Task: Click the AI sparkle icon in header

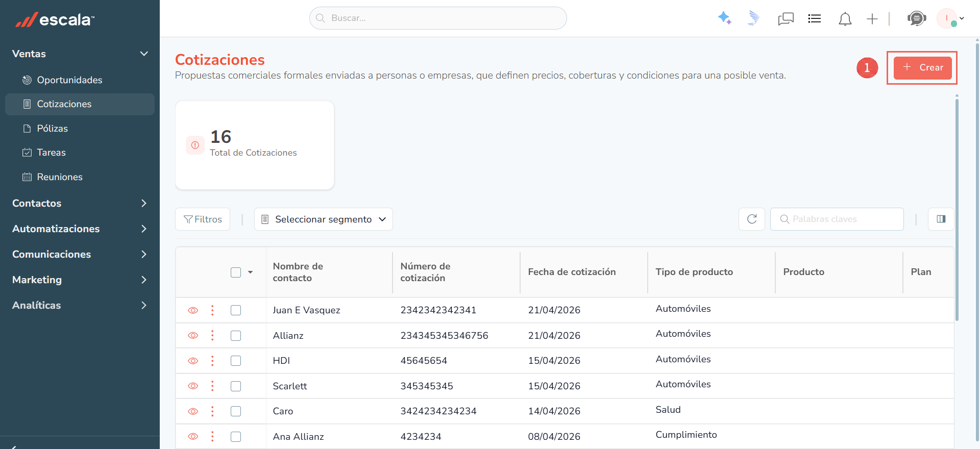Action: pyautogui.click(x=724, y=18)
